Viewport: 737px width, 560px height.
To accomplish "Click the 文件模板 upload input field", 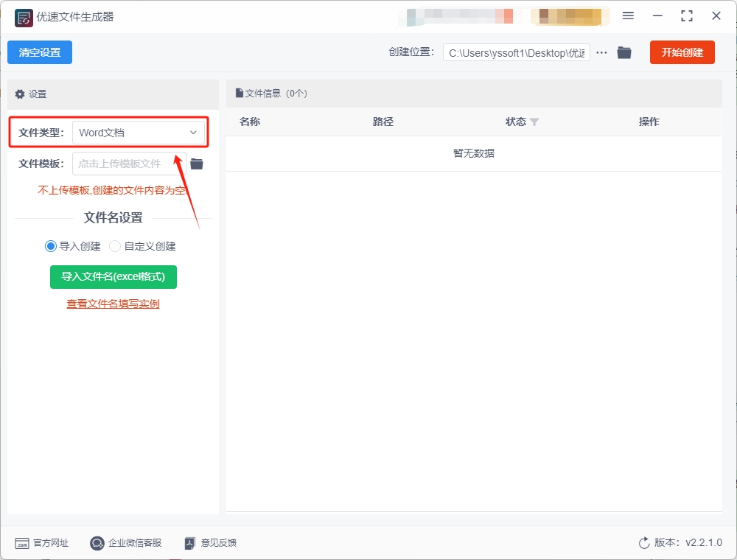I will (128, 164).
